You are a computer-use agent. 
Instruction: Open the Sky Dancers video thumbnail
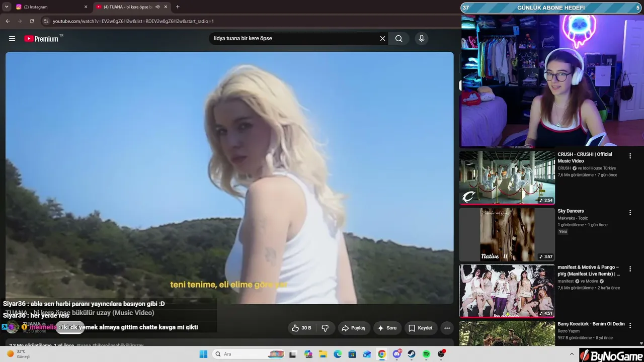point(507,234)
